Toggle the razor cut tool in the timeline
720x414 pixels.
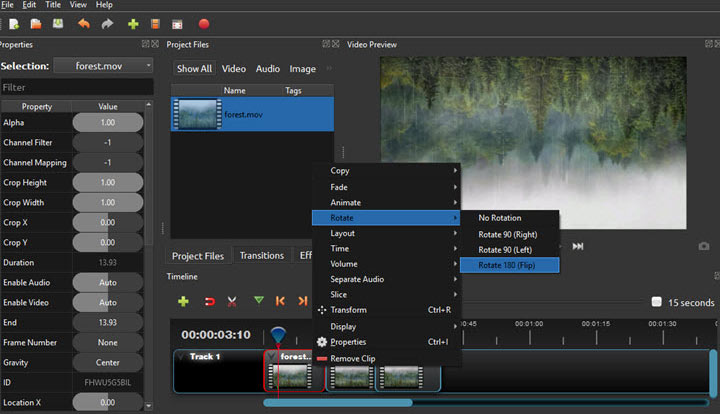[232, 300]
